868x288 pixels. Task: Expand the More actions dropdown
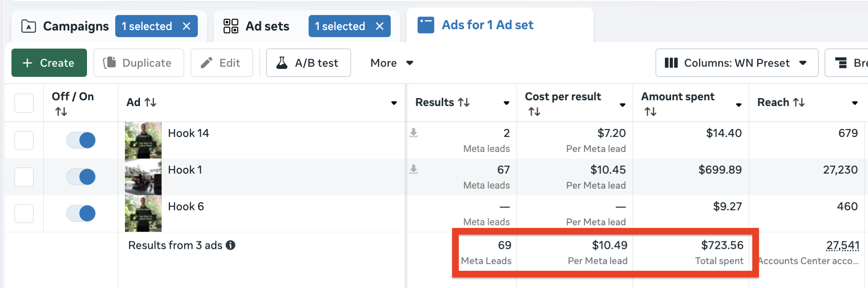391,63
